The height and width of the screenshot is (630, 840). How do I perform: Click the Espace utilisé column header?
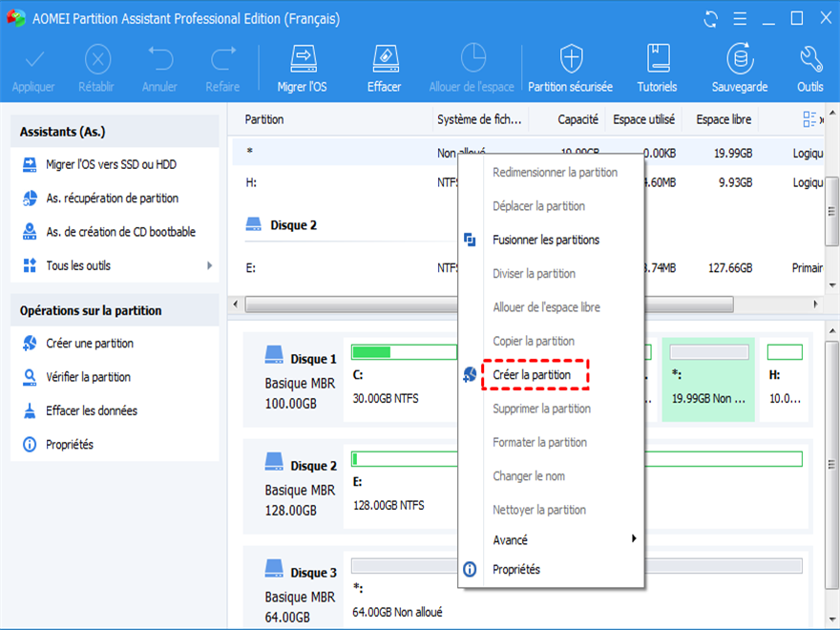pyautogui.click(x=643, y=119)
